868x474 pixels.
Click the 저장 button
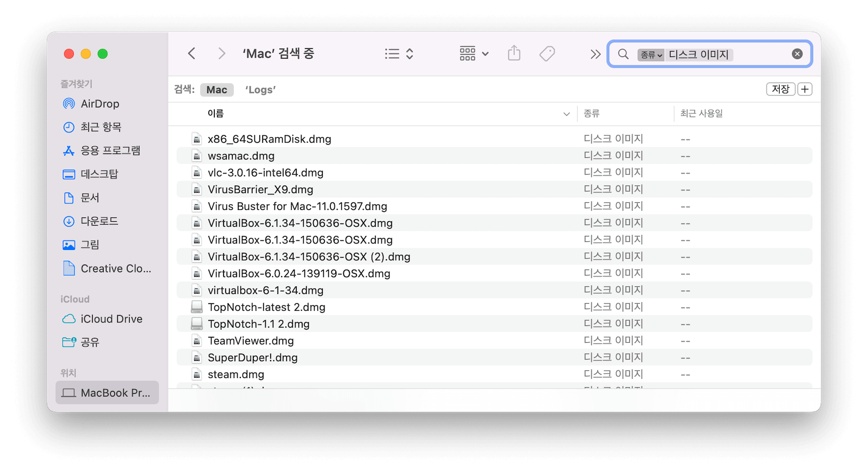[781, 89]
